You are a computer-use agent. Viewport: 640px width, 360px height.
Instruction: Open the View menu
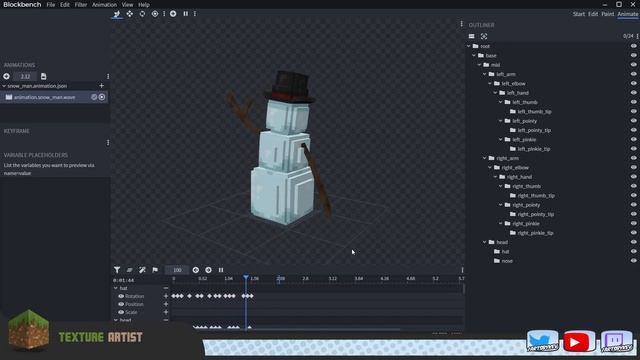(x=127, y=5)
